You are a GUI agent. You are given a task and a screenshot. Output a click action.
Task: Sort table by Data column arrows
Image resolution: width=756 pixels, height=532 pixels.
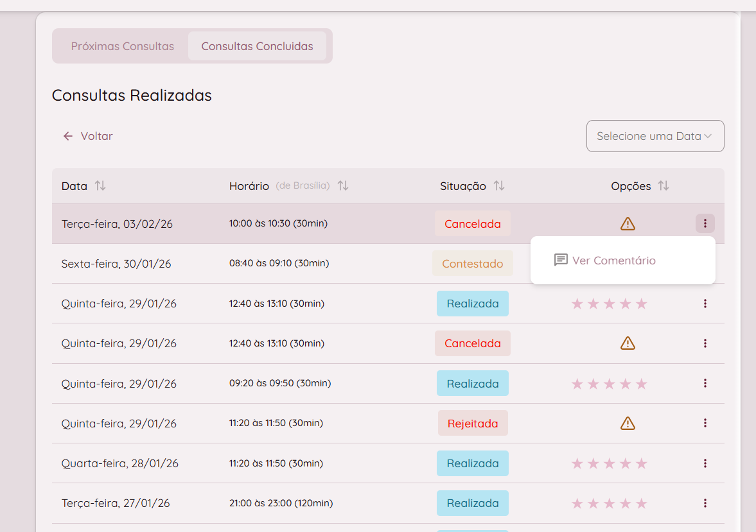pyautogui.click(x=100, y=186)
